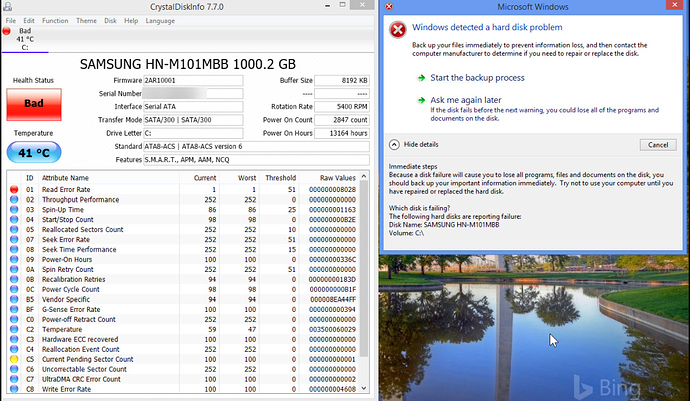Click the Rotation Rate field 5400 RPM
Image resolution: width=690 pixels, height=401 pixels.
click(342, 107)
